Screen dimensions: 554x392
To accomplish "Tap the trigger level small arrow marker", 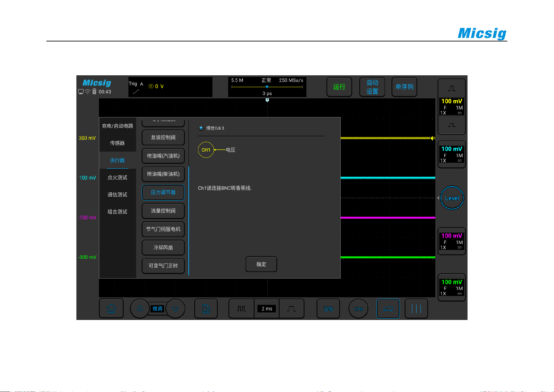I will click(x=438, y=198).
